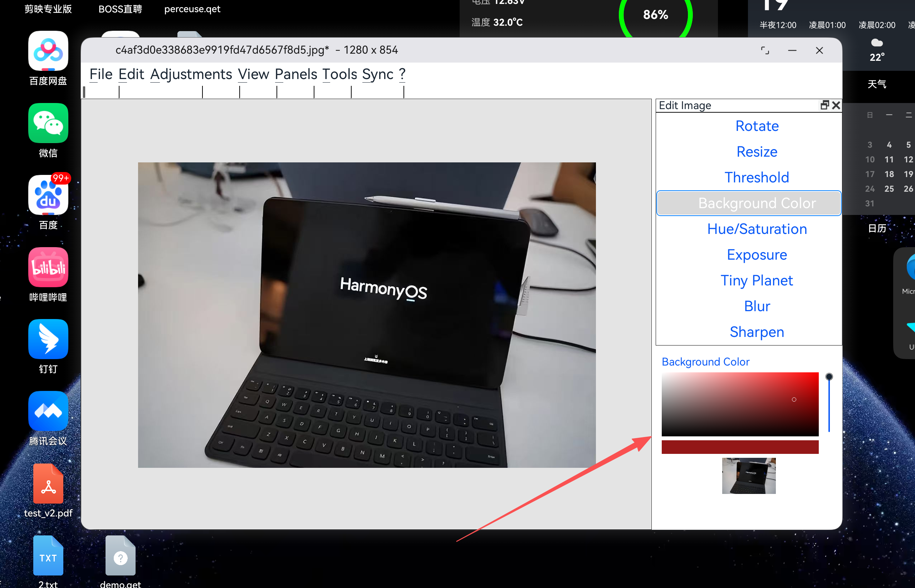Open the Sync menu

coord(378,74)
